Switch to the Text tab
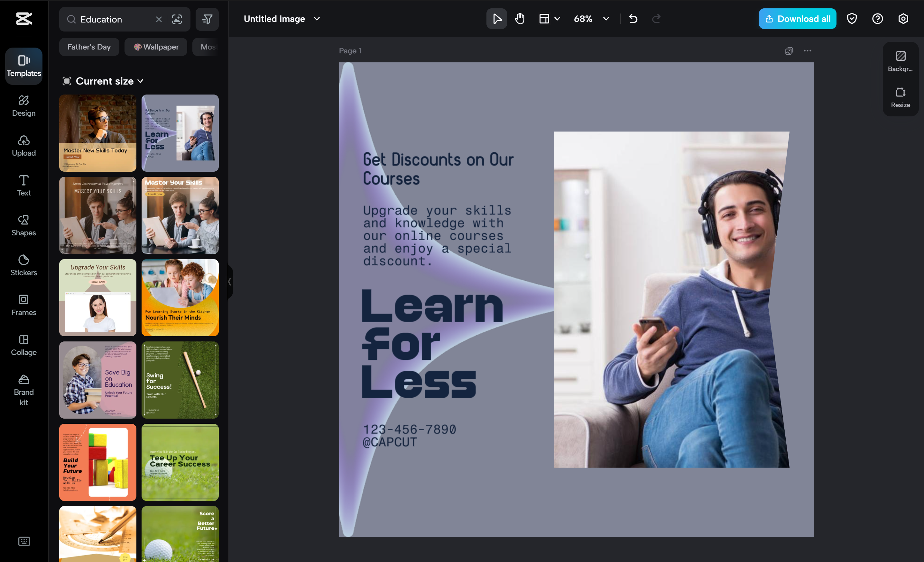The width and height of the screenshot is (924, 562). (23, 186)
